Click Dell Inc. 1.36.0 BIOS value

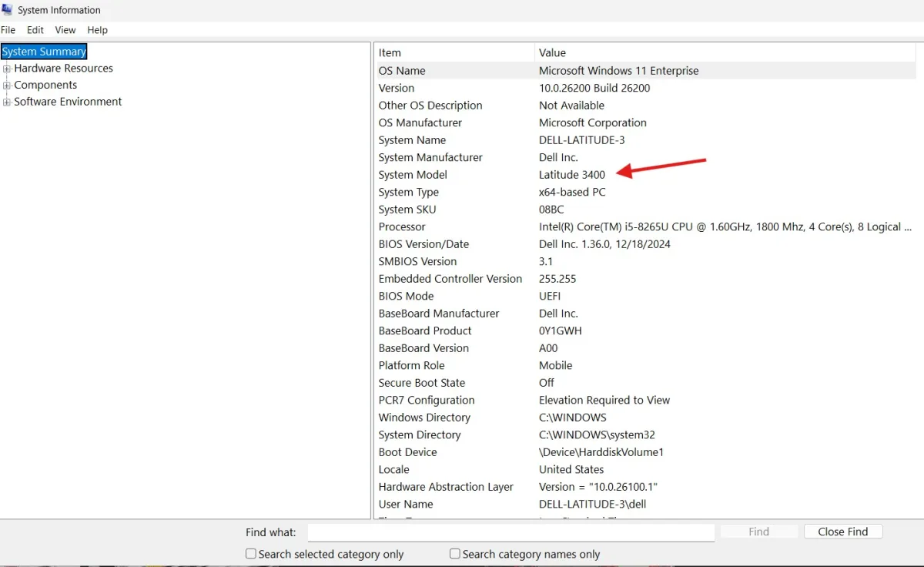604,244
